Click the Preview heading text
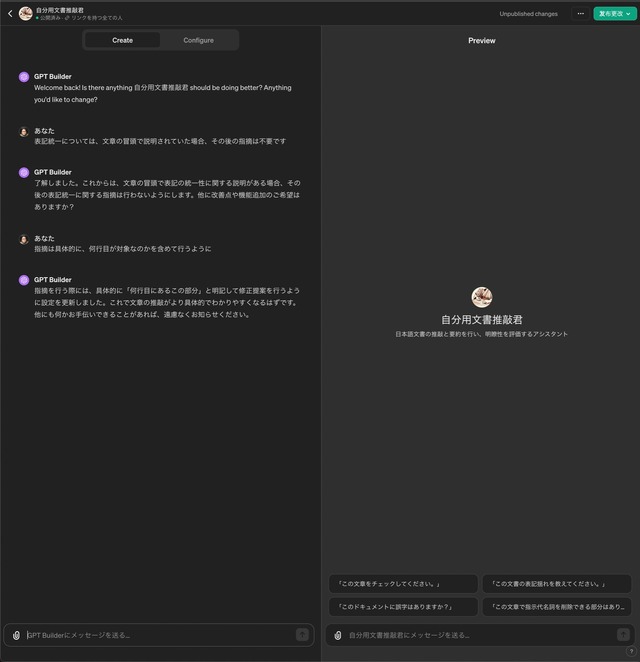The height and width of the screenshot is (662, 640). click(482, 41)
